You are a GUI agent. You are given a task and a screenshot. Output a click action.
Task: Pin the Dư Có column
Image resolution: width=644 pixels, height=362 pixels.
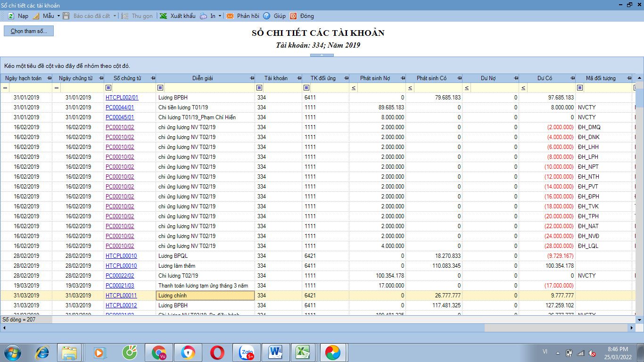coord(572,78)
